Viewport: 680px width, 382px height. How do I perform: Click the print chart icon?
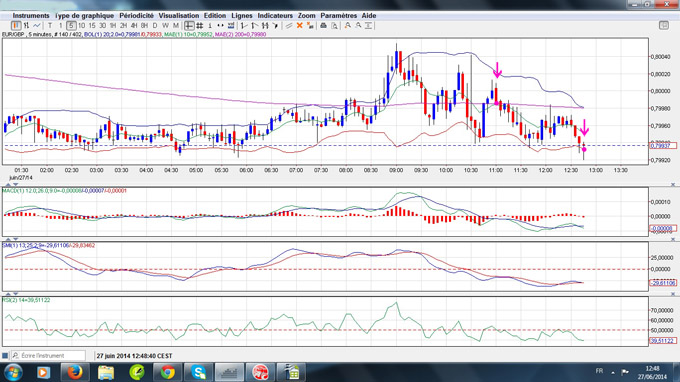pos(323,26)
